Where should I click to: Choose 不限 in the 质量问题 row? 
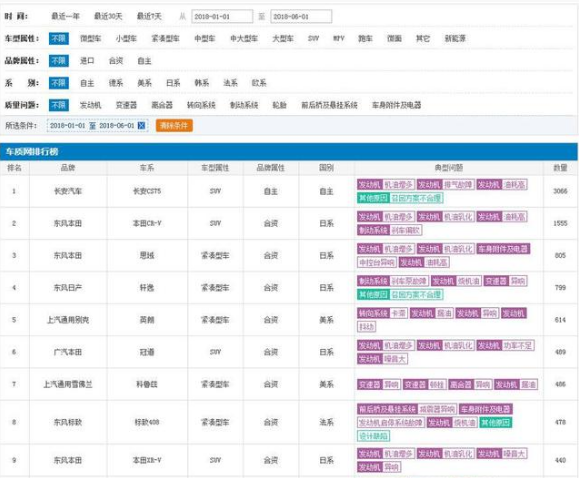(59, 105)
